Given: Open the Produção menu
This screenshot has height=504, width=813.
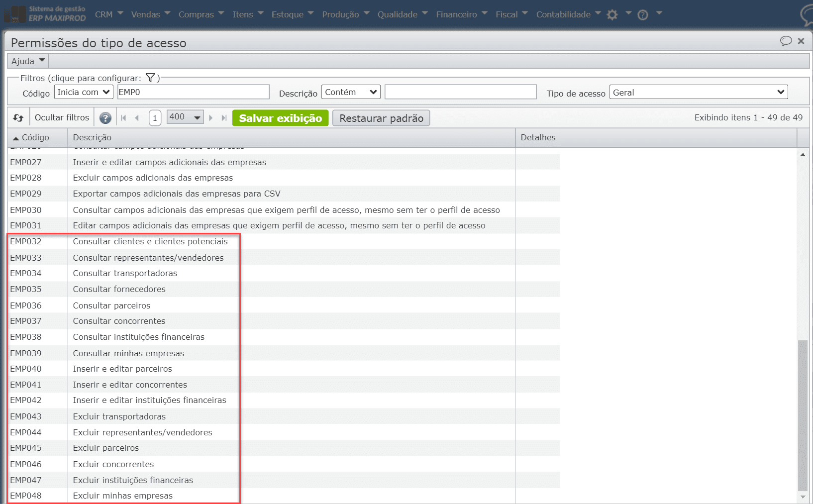Looking at the screenshot, I should pyautogui.click(x=346, y=14).
